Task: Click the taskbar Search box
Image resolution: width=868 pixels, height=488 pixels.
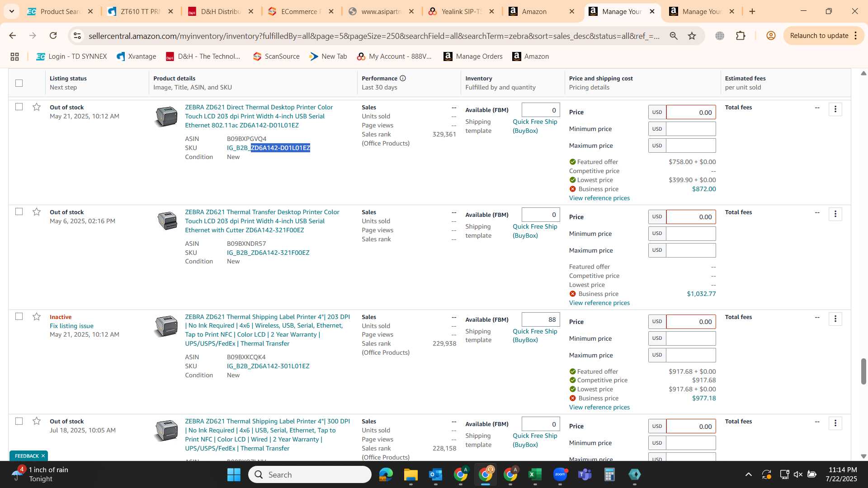Action: (310, 474)
